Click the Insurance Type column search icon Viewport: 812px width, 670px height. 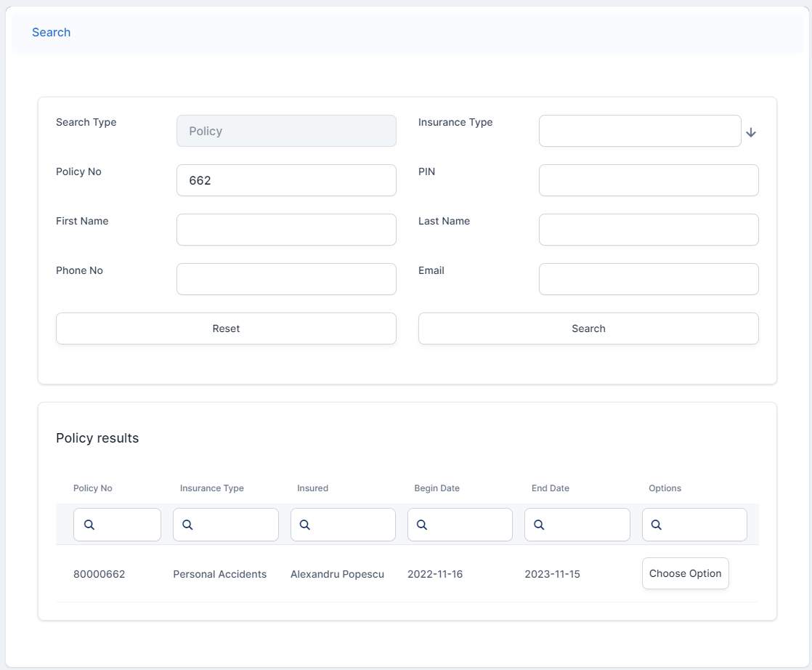point(187,525)
